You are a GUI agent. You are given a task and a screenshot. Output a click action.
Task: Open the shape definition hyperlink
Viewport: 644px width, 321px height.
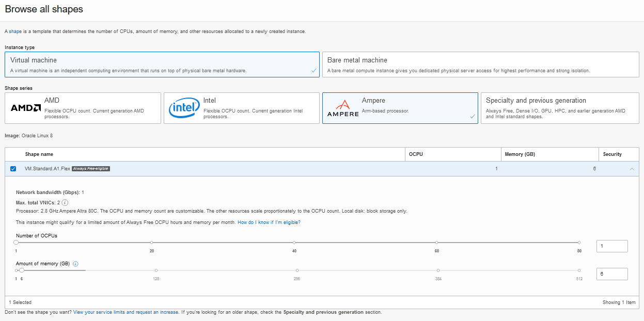click(x=15, y=31)
